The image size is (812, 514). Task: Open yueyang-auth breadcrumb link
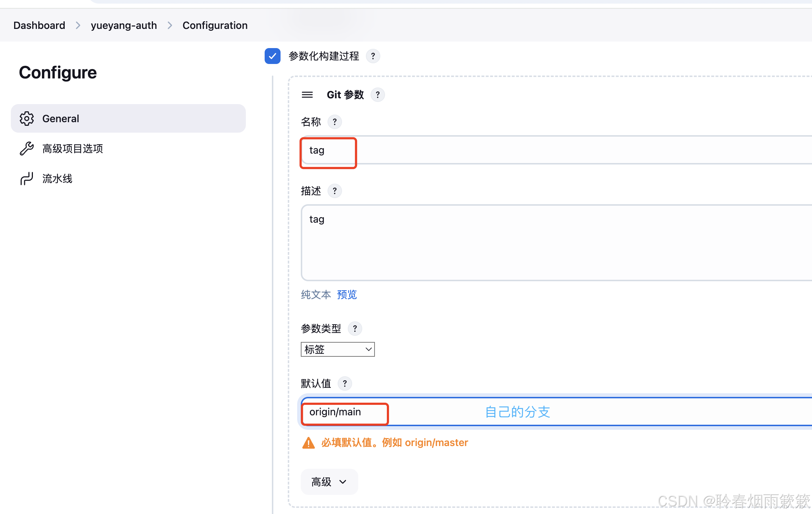coord(124,25)
